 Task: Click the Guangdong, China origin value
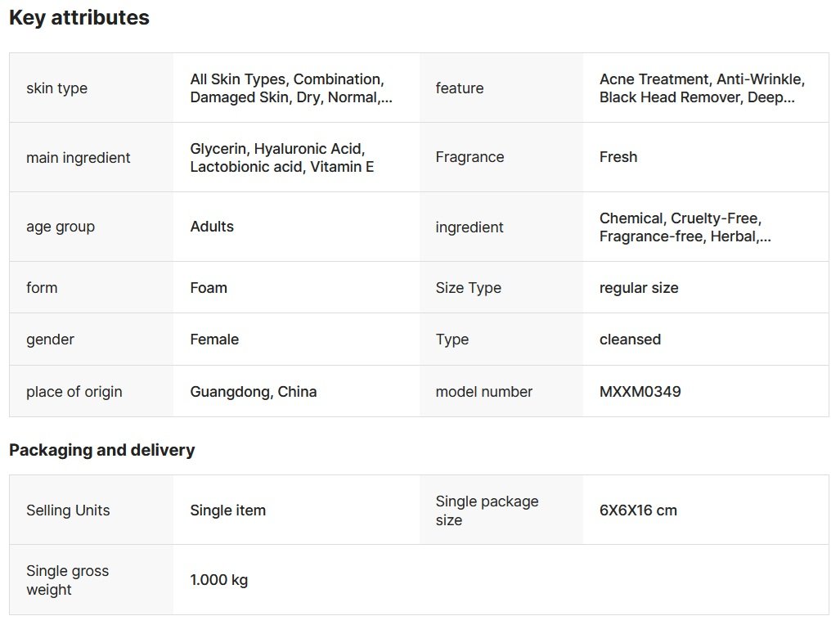coord(254,392)
